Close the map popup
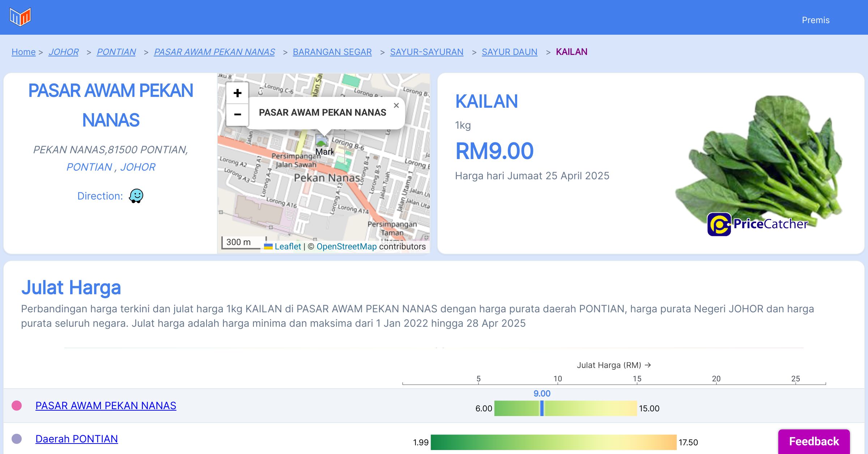Image resolution: width=868 pixels, height=454 pixels. coord(396,106)
